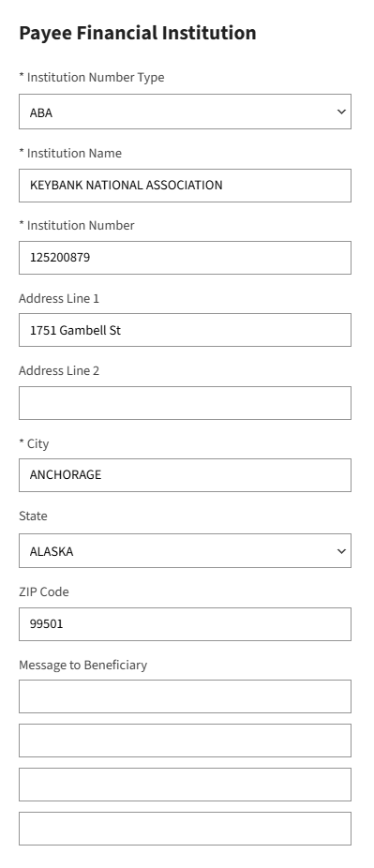
Task: Focus the City field containing ANCHORAGE
Action: [x=185, y=475]
